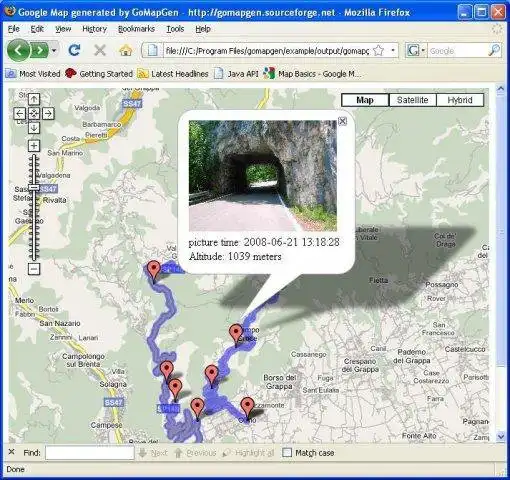Screen dimensions: 510x480
Task: Stop loading with the X icon
Action: coord(100,51)
